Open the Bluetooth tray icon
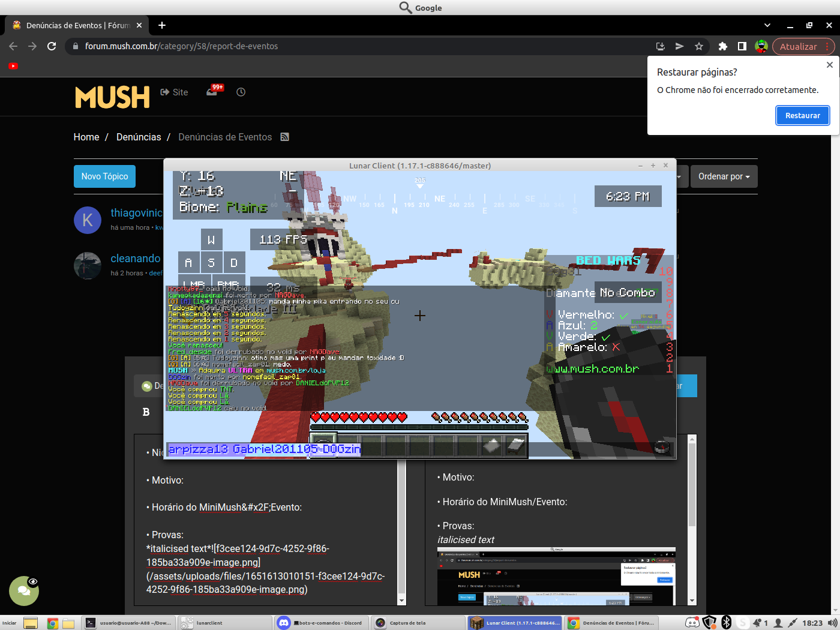The image size is (840, 630). (x=726, y=623)
